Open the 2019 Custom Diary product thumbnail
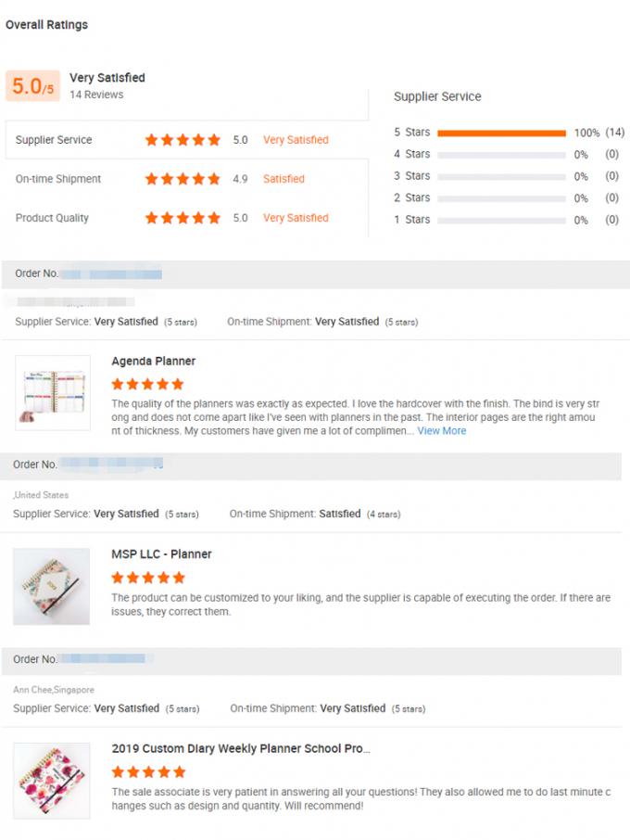This screenshot has height=840, width=630. point(52,780)
